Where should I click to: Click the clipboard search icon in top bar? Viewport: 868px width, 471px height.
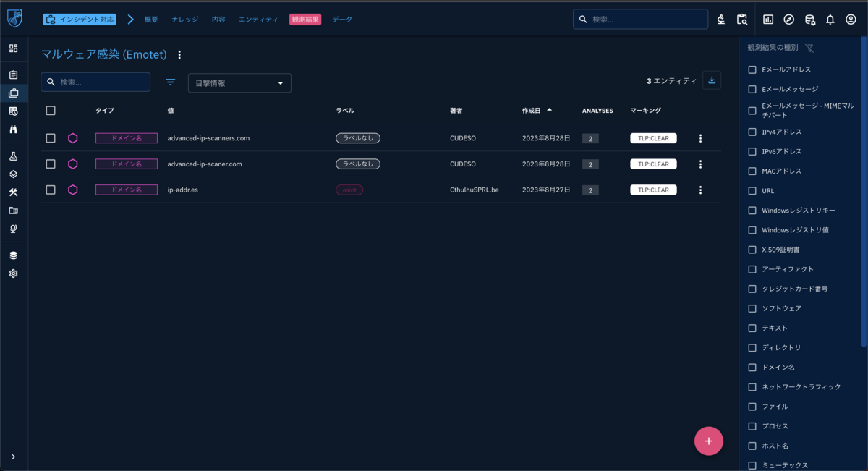[x=741, y=20]
